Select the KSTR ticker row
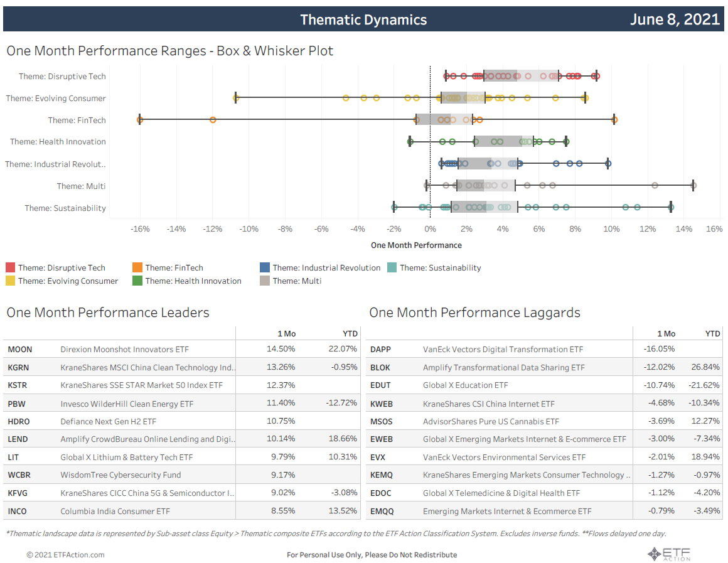The height and width of the screenshot is (563, 728). point(183,385)
